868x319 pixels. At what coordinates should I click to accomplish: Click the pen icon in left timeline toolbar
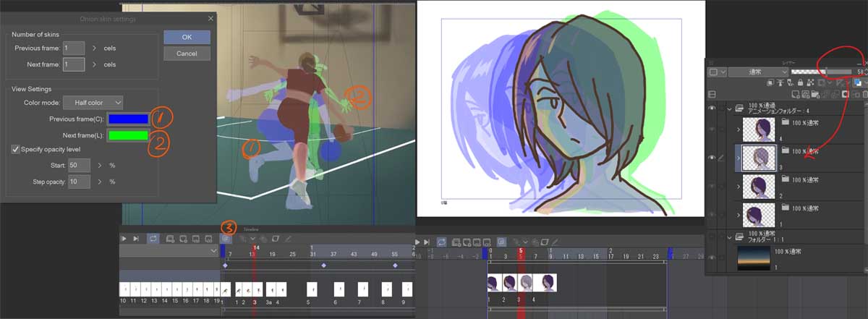point(288,239)
